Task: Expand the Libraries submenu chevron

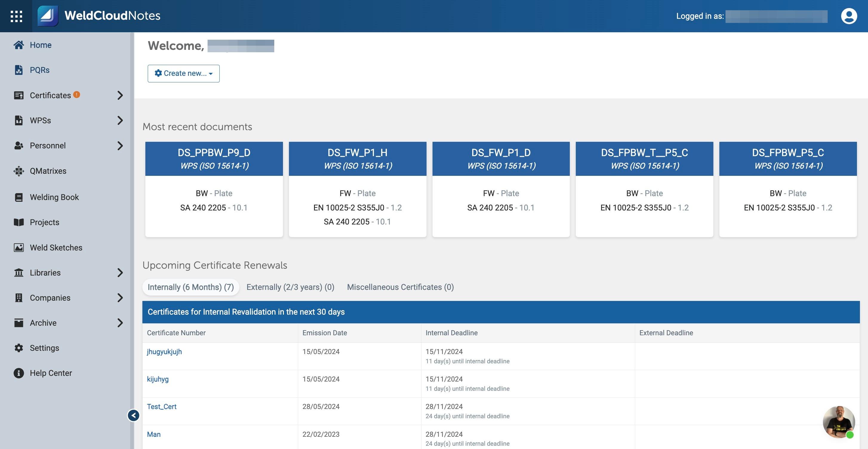Action: point(120,272)
